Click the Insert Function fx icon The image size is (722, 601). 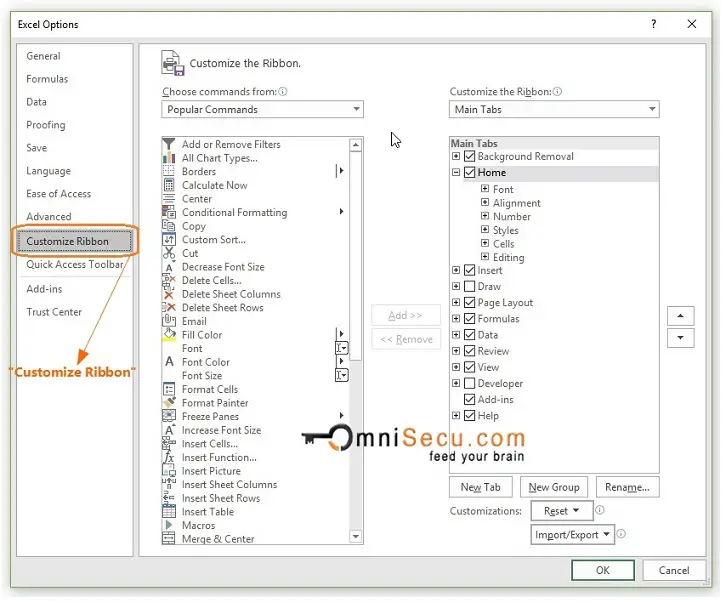(x=169, y=457)
